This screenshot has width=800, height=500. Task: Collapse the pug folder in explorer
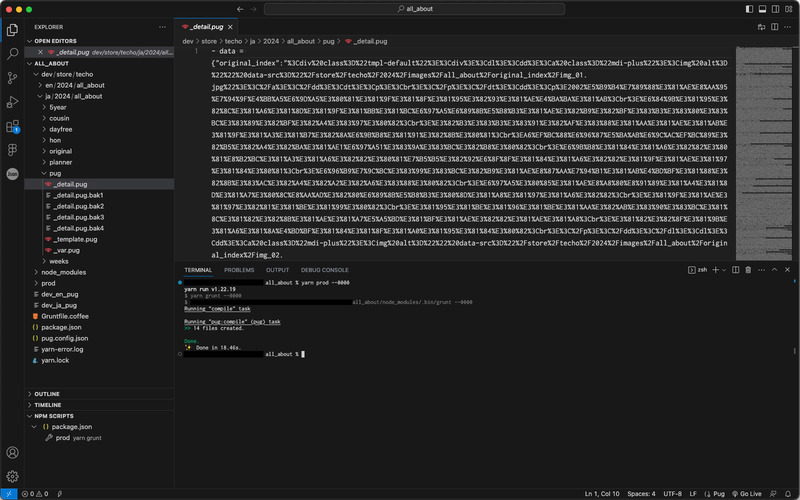(55, 173)
